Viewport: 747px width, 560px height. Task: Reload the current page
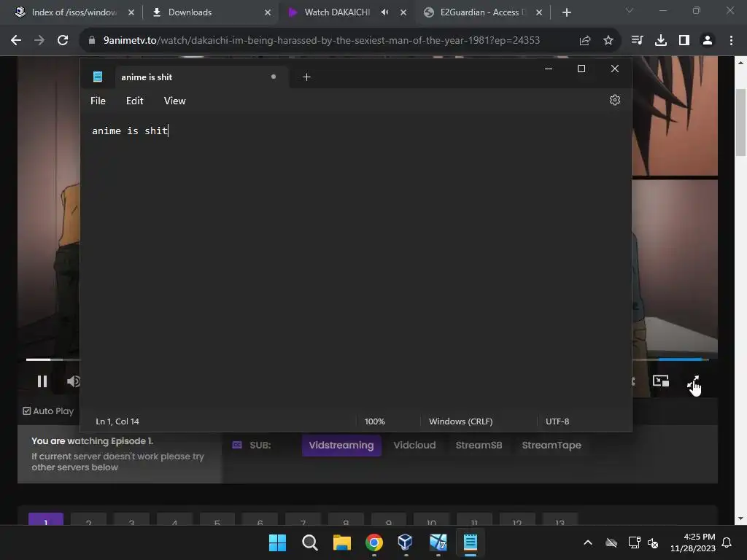point(63,41)
